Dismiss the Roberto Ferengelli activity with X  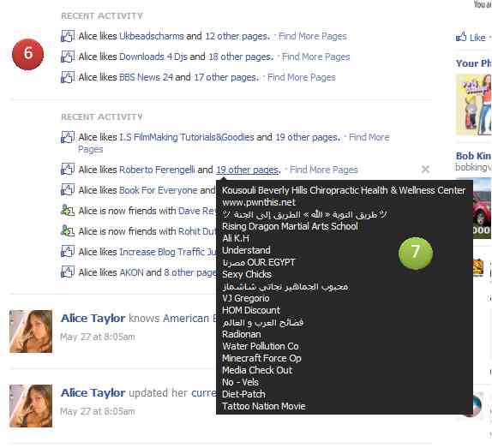click(x=425, y=170)
